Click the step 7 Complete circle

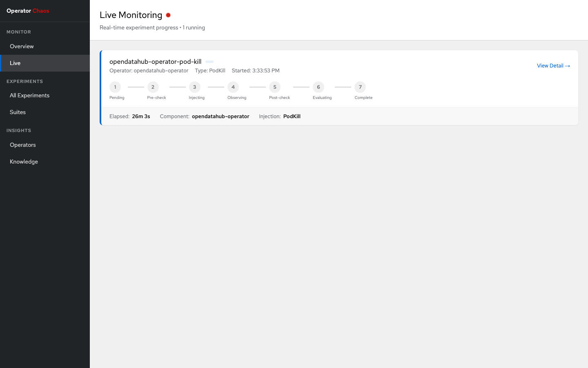(360, 87)
